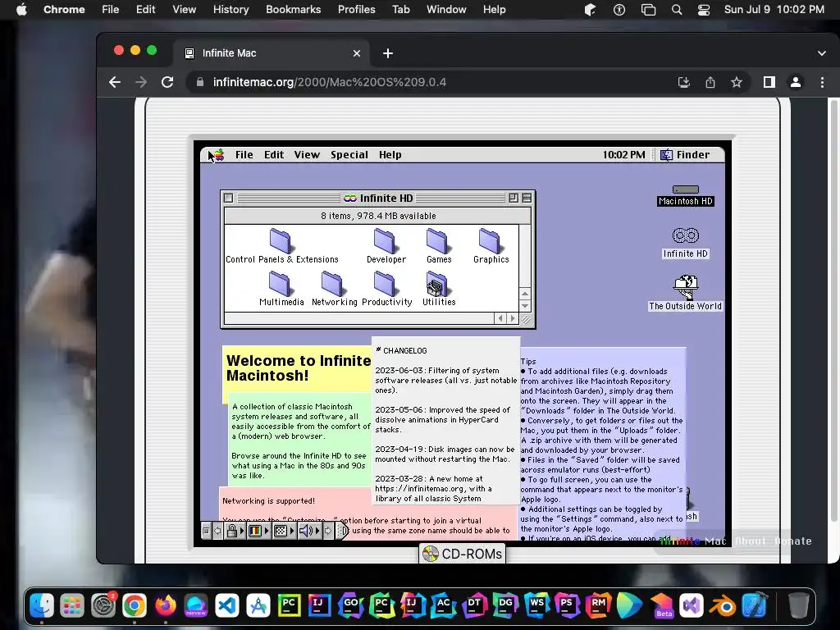
Task: Open Spotlight search in macOS menu bar
Action: pyautogui.click(x=677, y=10)
